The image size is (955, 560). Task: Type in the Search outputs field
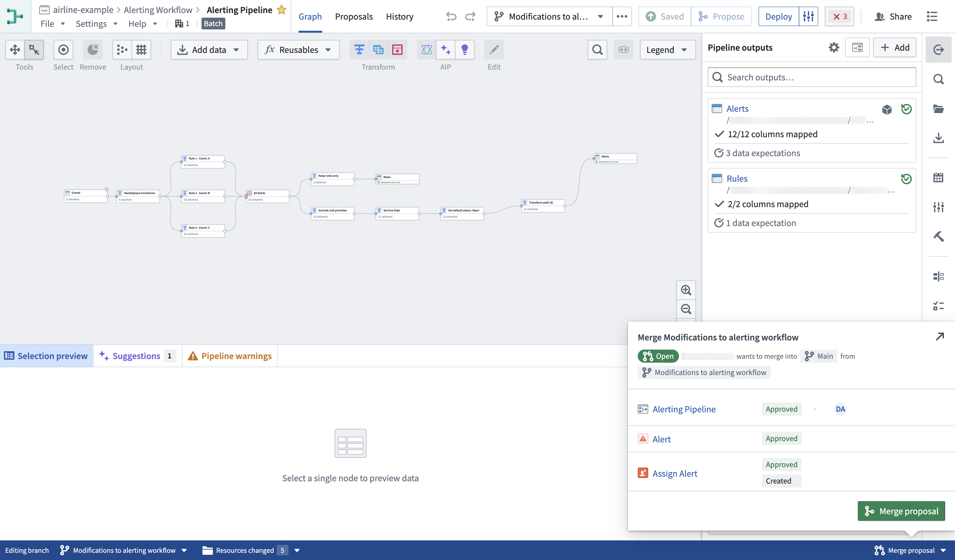coord(811,77)
